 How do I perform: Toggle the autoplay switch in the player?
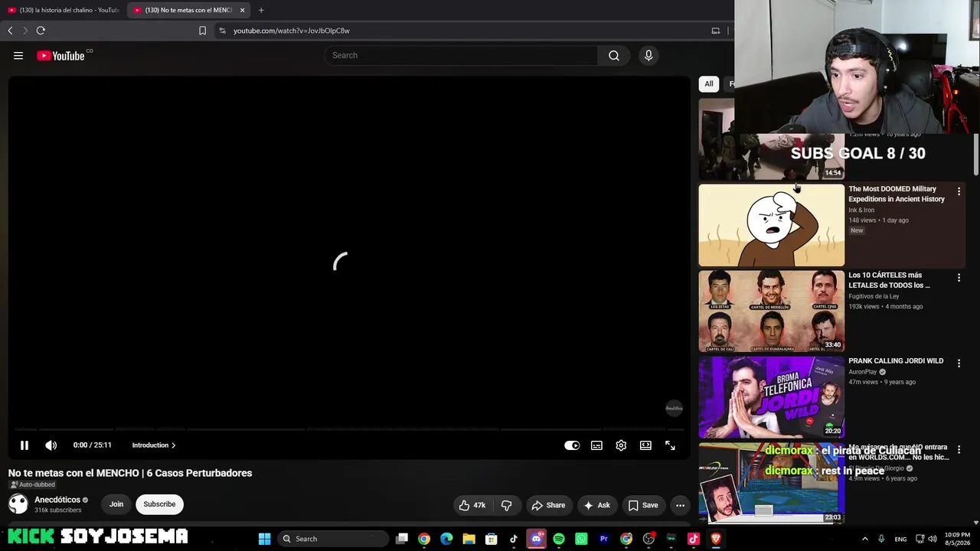tap(572, 445)
